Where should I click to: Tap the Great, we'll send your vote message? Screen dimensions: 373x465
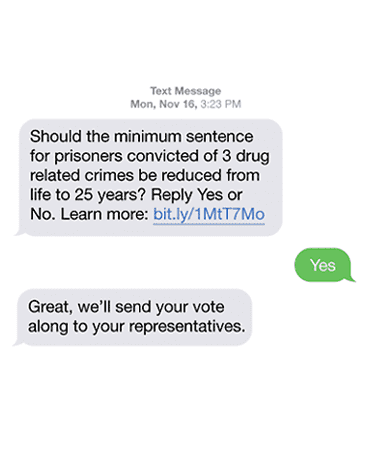click(135, 317)
